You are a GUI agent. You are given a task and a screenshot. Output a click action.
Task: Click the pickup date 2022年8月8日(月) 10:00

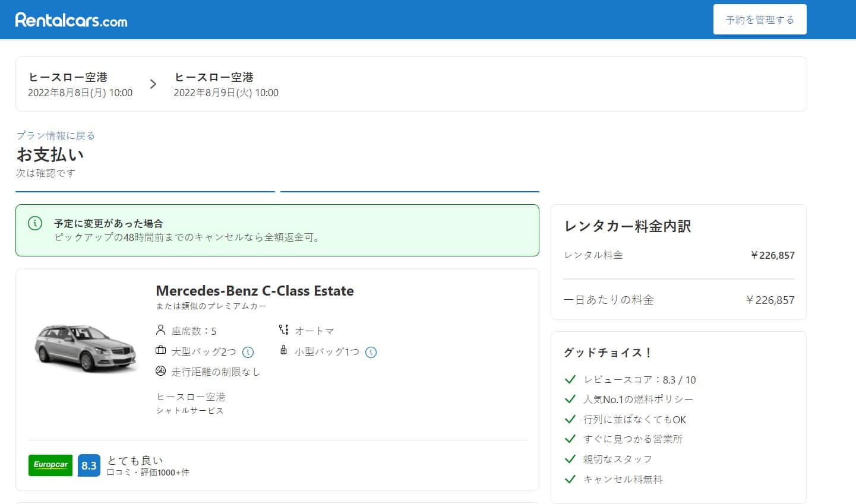tap(80, 93)
